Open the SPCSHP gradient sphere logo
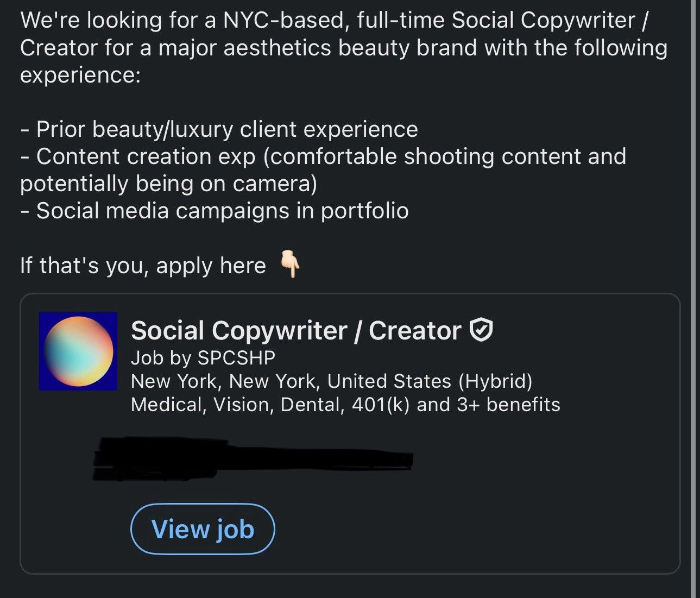The image size is (700, 598). coord(78,351)
